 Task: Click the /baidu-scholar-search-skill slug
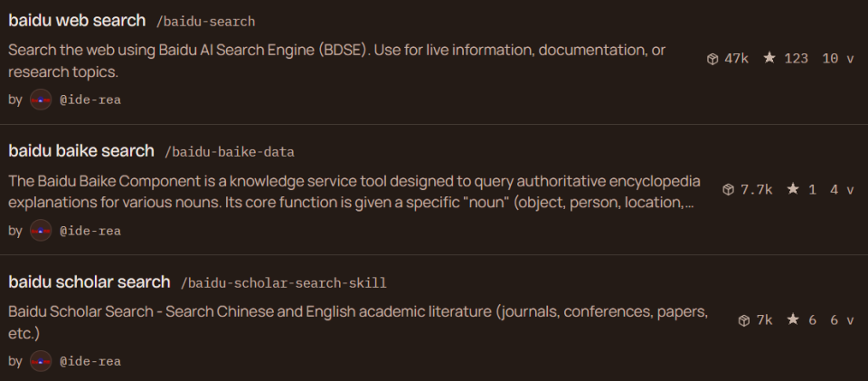pos(283,282)
